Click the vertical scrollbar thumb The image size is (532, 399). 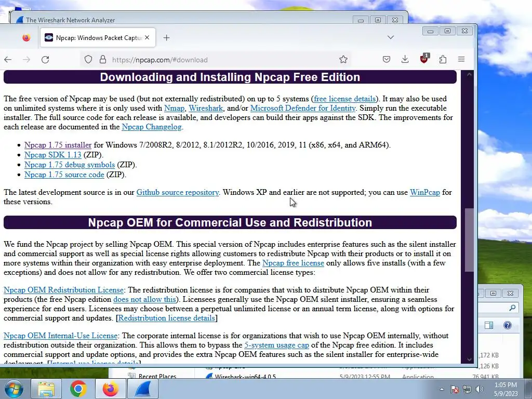[469, 240]
